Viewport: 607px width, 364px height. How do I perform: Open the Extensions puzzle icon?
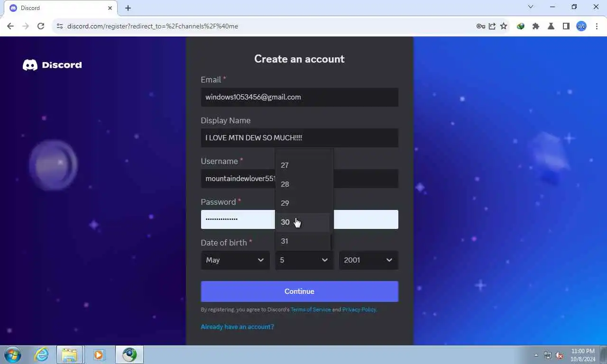(536, 26)
